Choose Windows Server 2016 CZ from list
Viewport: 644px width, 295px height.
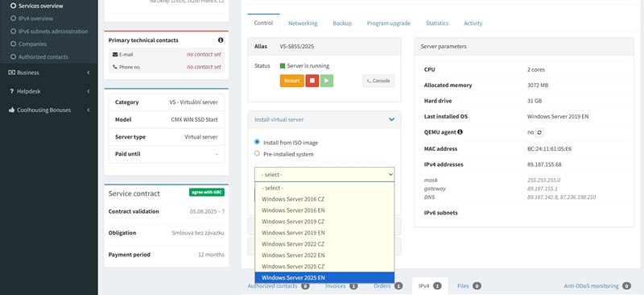(324, 199)
